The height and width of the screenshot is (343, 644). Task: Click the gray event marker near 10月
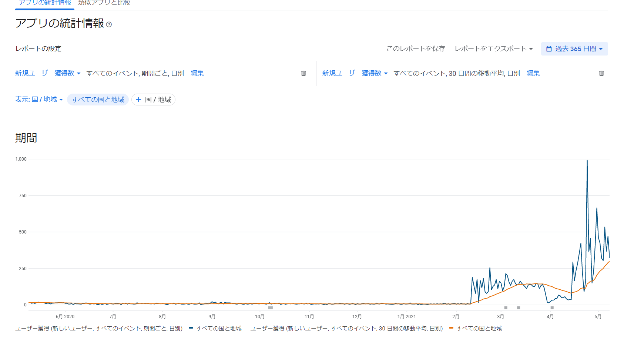pyautogui.click(x=270, y=308)
